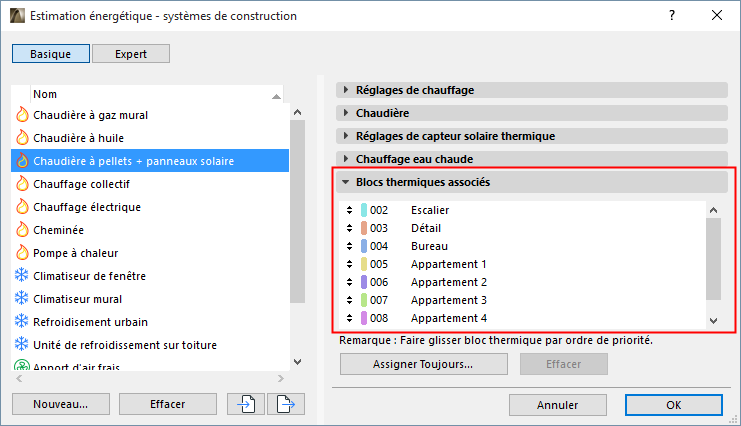
Task: Select Chaudière à huile in list
Action: (x=150, y=138)
